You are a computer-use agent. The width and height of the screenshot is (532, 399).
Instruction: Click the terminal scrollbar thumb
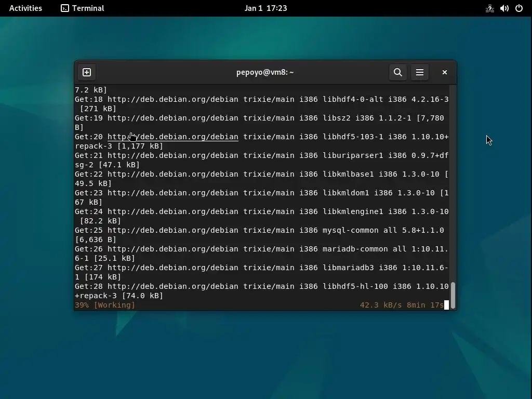click(453, 295)
